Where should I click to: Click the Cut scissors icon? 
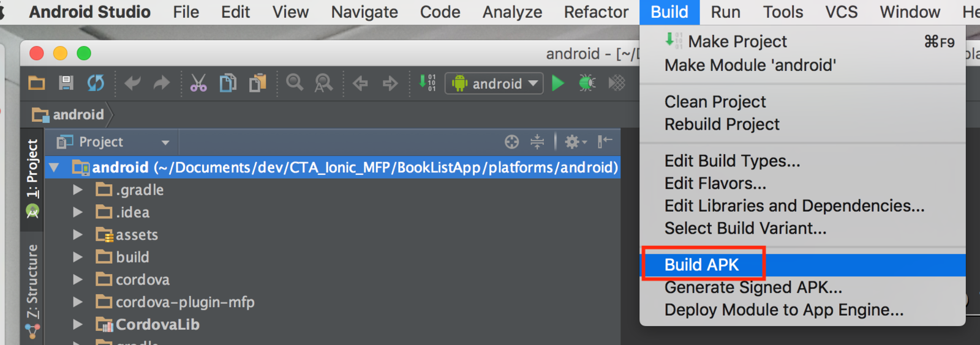click(198, 83)
